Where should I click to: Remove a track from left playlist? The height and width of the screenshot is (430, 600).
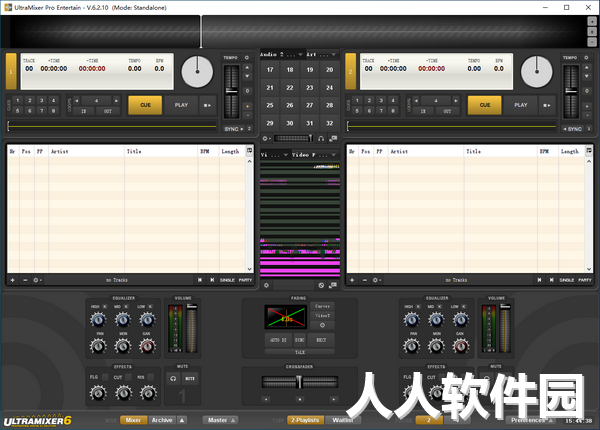coord(25,280)
